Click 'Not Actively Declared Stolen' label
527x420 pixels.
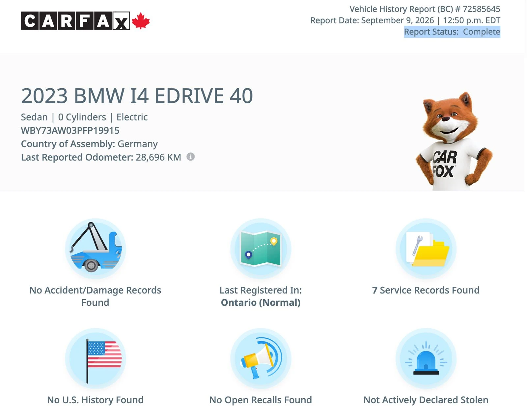coord(426,400)
